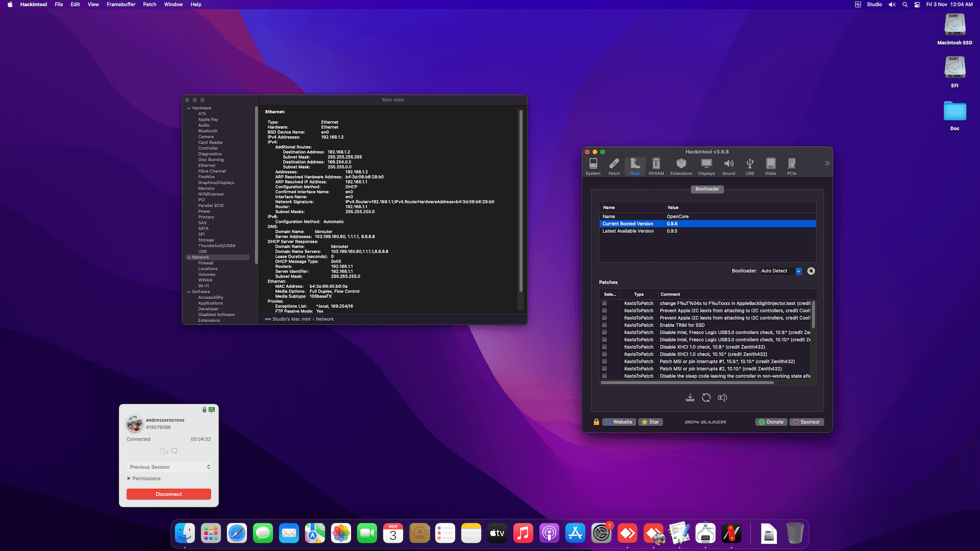Click the download patches icon below the table

coord(690,397)
